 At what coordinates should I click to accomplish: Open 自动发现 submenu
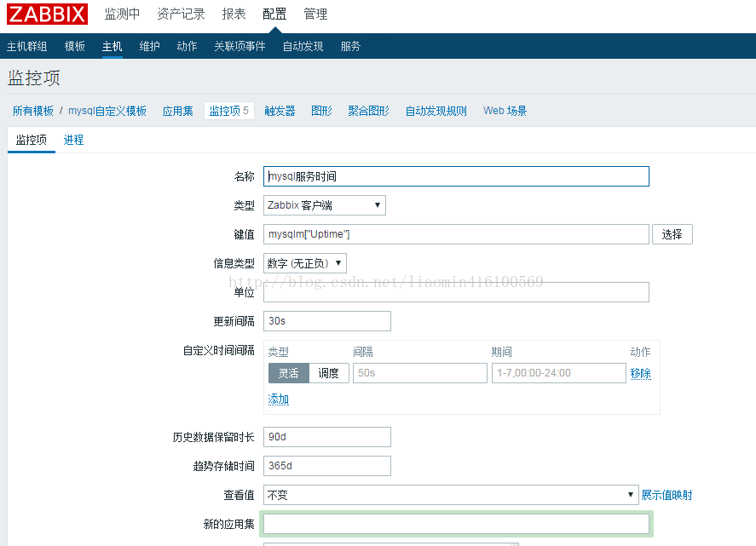tap(303, 46)
